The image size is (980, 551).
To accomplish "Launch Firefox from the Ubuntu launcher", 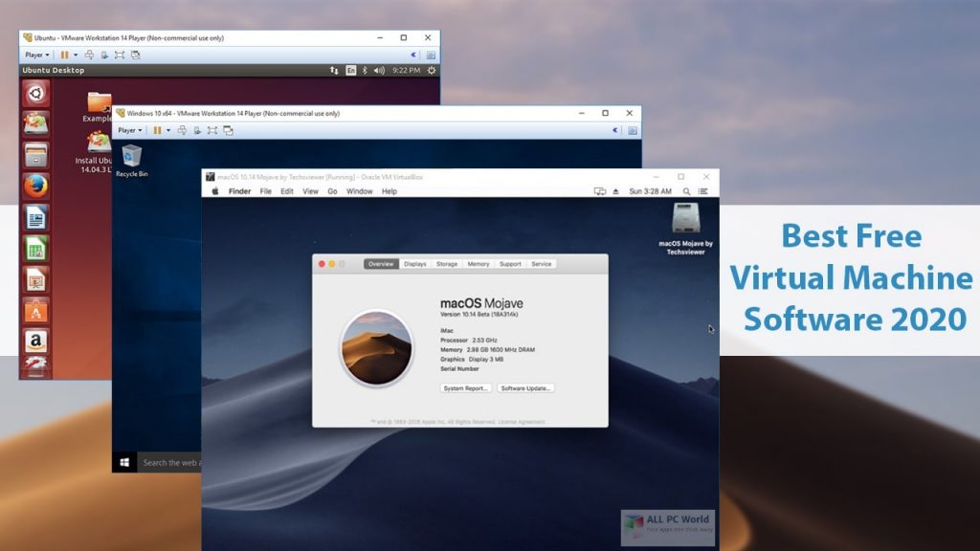I will click(x=35, y=187).
